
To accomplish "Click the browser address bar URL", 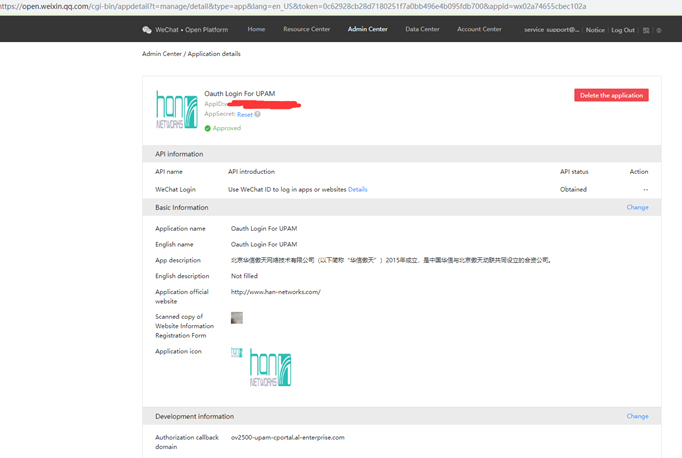I will 293,7.
